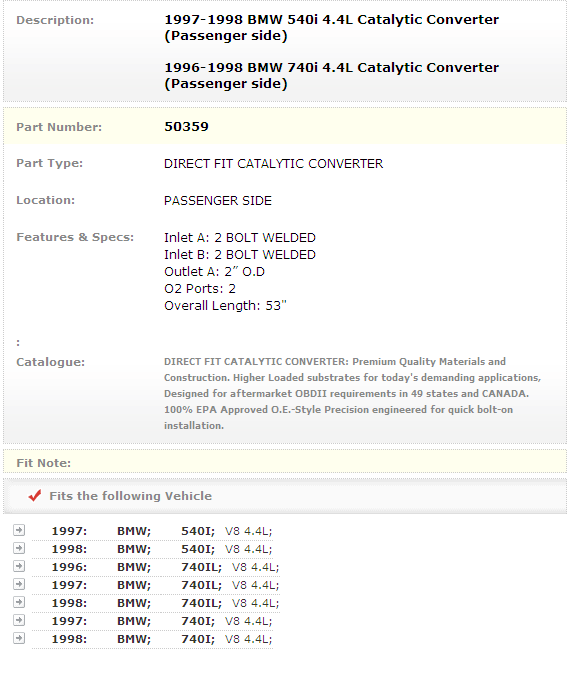Click the Fit Note label
This screenshot has width=570, height=673.
pyautogui.click(x=43, y=463)
